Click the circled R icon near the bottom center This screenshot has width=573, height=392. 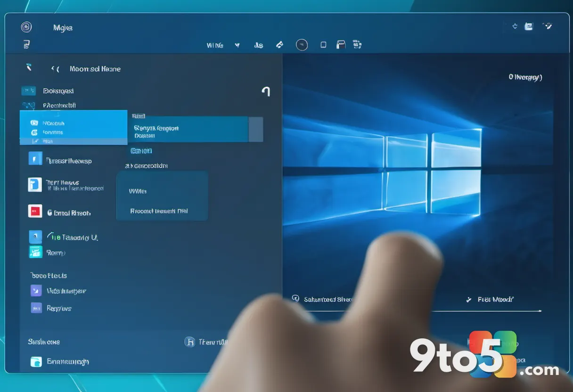(x=189, y=342)
